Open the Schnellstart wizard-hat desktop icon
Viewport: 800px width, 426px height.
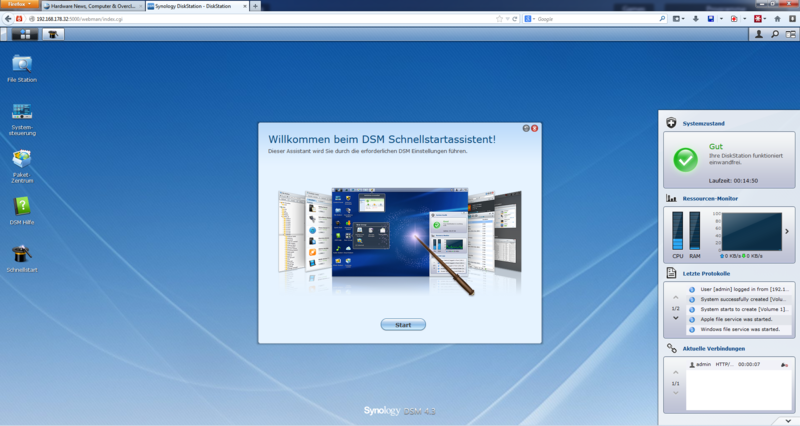22,258
